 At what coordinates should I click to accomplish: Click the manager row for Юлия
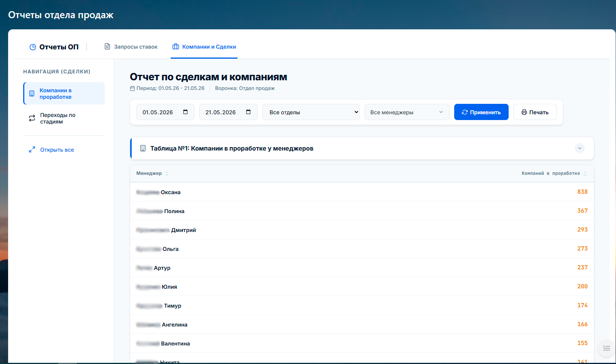tap(362, 286)
